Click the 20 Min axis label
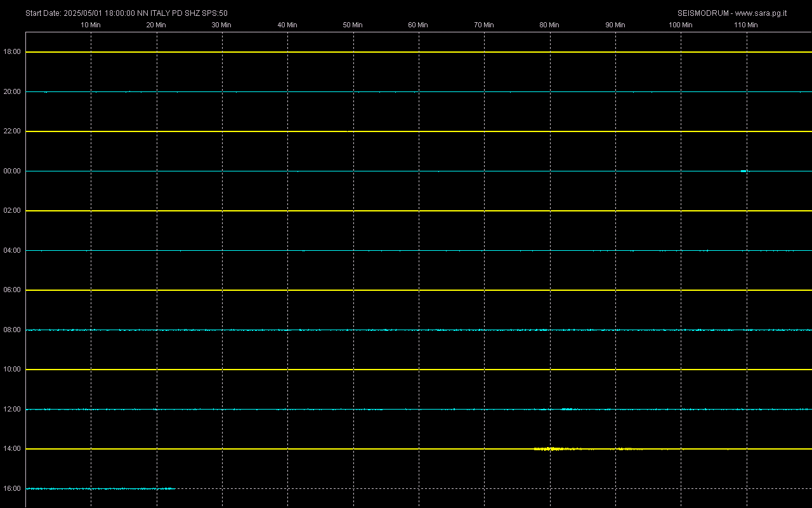812x508 pixels. coord(156,25)
